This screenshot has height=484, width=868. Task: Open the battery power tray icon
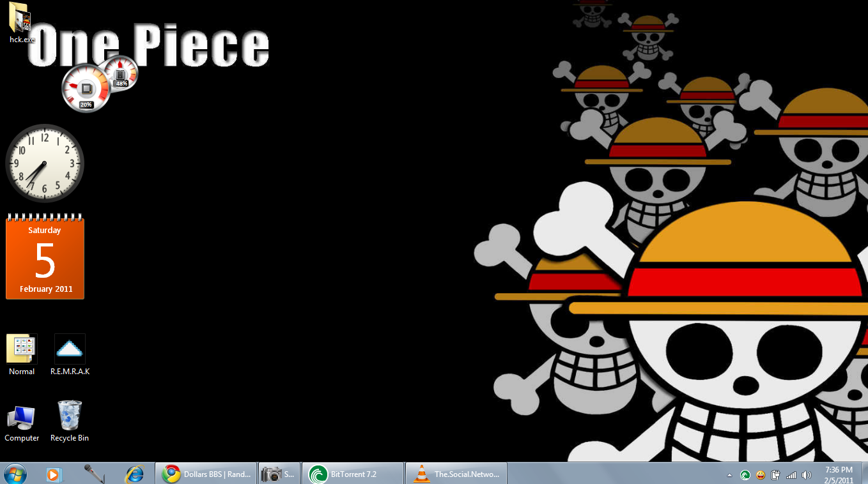tap(776, 475)
